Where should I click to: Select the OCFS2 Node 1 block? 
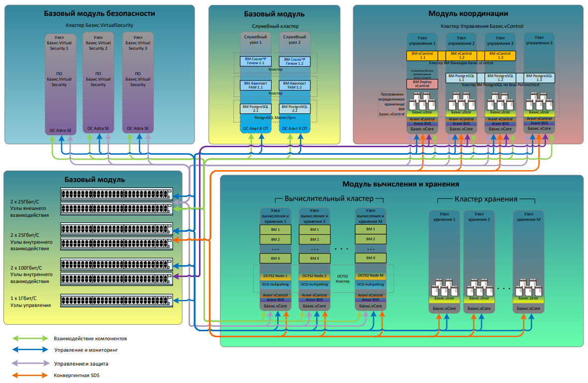(276, 276)
